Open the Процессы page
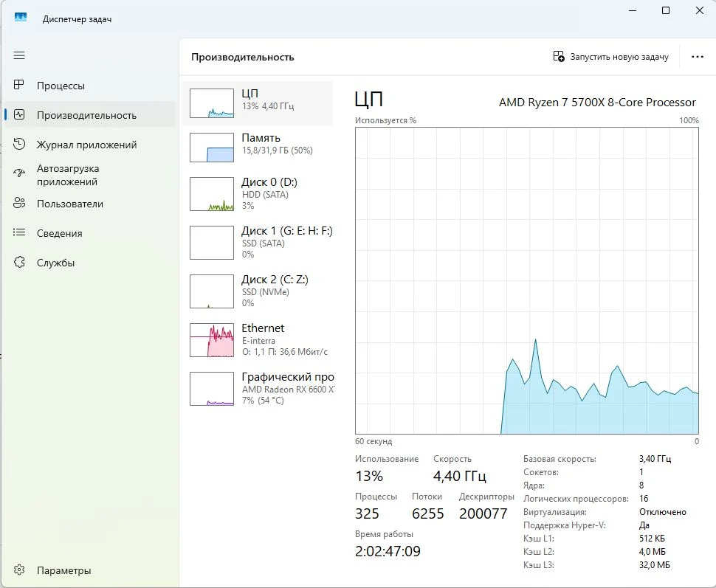 point(89,86)
